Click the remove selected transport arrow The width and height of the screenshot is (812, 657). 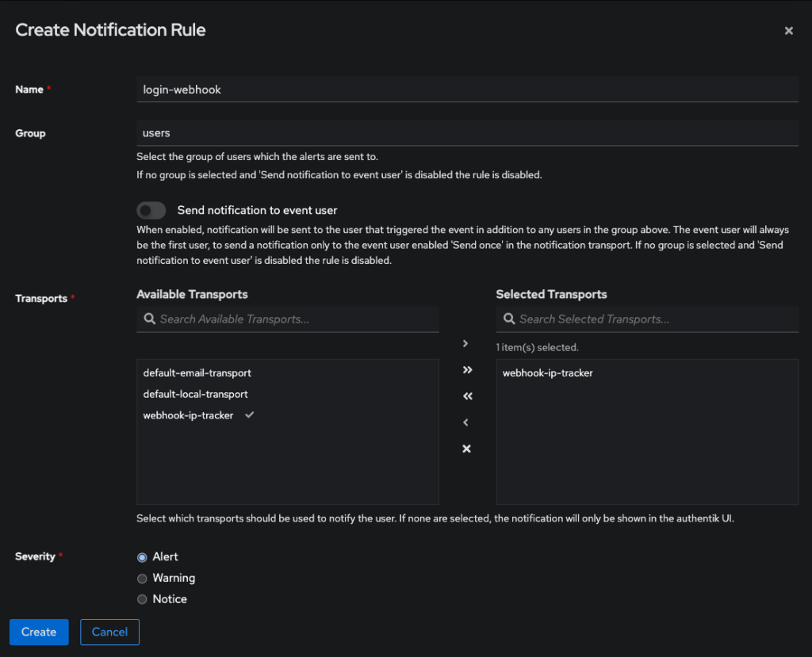pyautogui.click(x=466, y=422)
